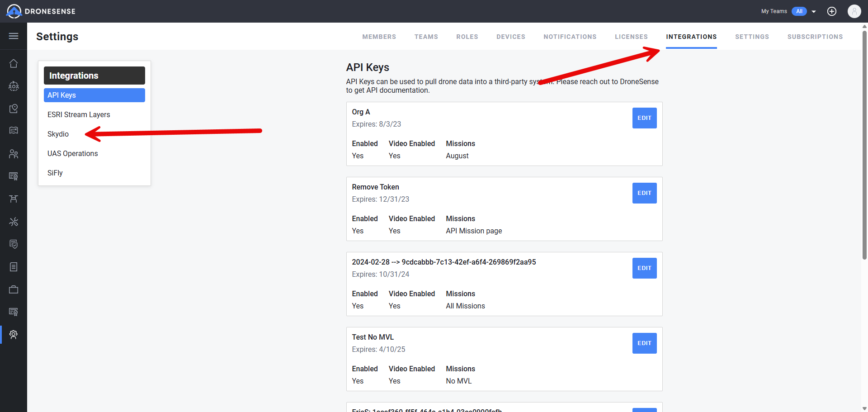Edit the 2024-02-28 API key

[644, 268]
